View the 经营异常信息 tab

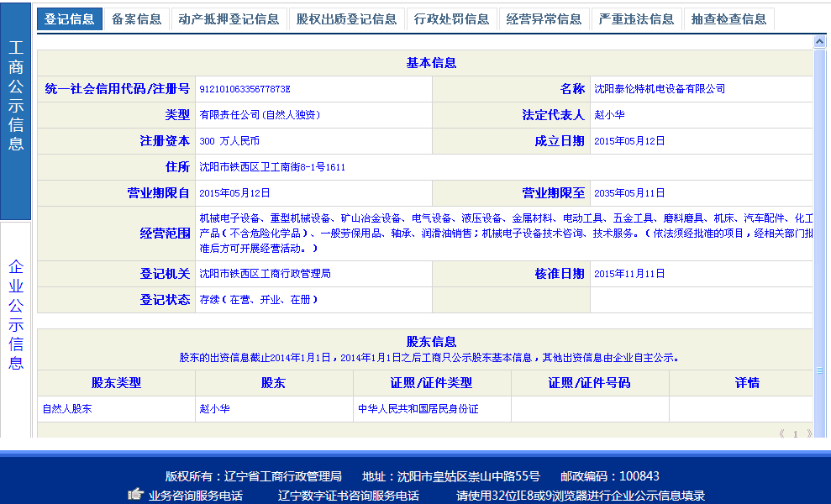pyautogui.click(x=544, y=19)
